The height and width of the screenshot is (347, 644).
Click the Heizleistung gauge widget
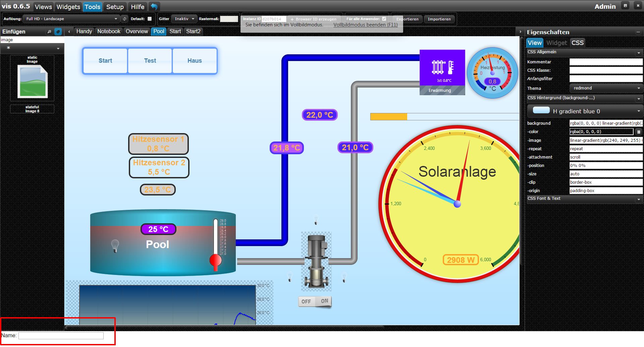(492, 73)
